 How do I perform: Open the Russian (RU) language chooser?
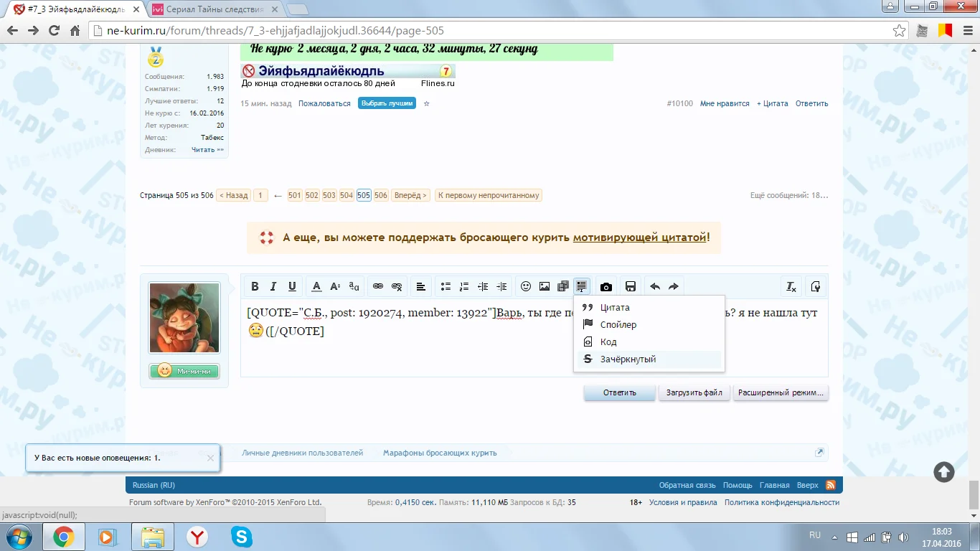(154, 485)
